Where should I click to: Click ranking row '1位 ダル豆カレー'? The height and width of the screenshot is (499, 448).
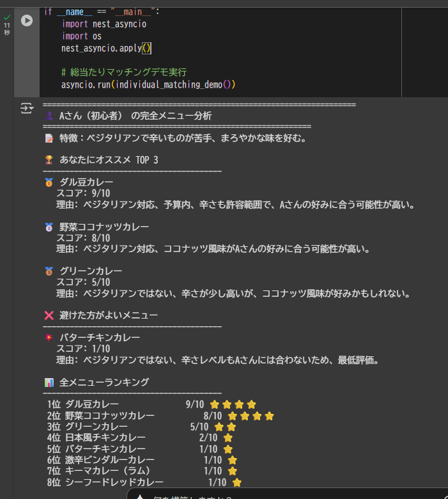click(x=151, y=404)
